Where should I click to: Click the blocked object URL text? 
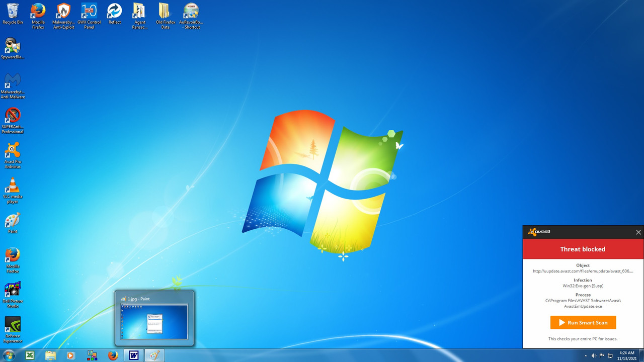(583, 271)
